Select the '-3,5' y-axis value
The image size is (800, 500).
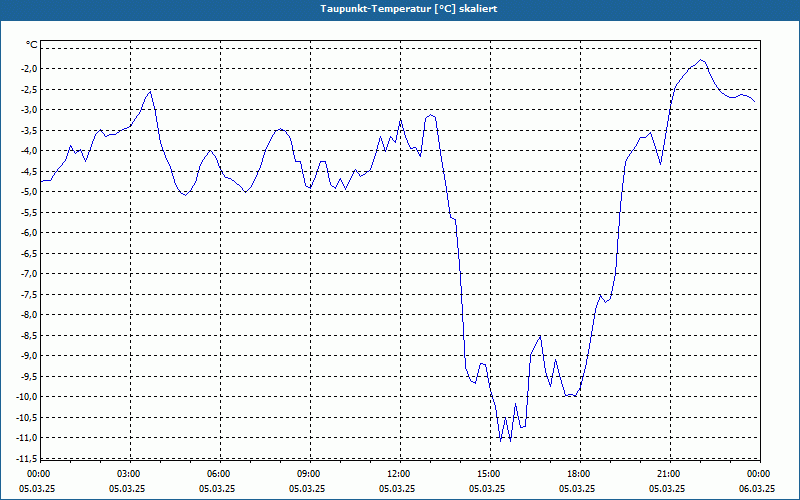29,130
